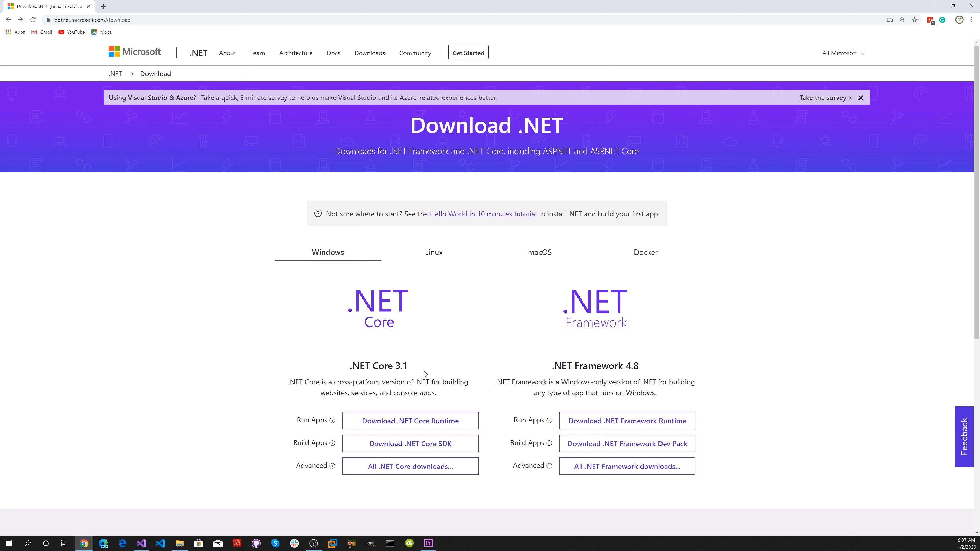Click Take the survey link
This screenshot has width=980, height=551.
[826, 98]
